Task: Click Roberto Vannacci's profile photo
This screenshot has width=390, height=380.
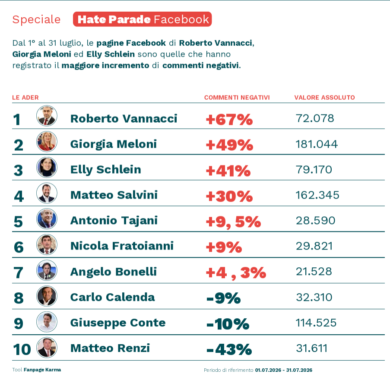Action: 47,116
